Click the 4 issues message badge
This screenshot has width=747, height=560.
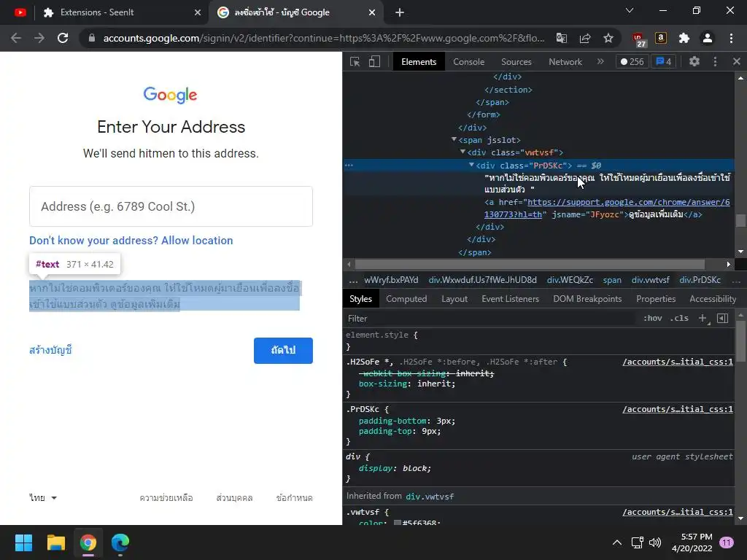point(664,61)
